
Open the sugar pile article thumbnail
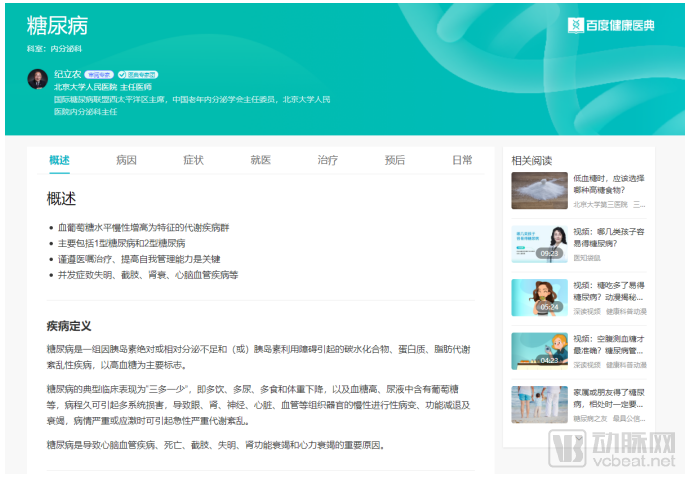(x=539, y=190)
